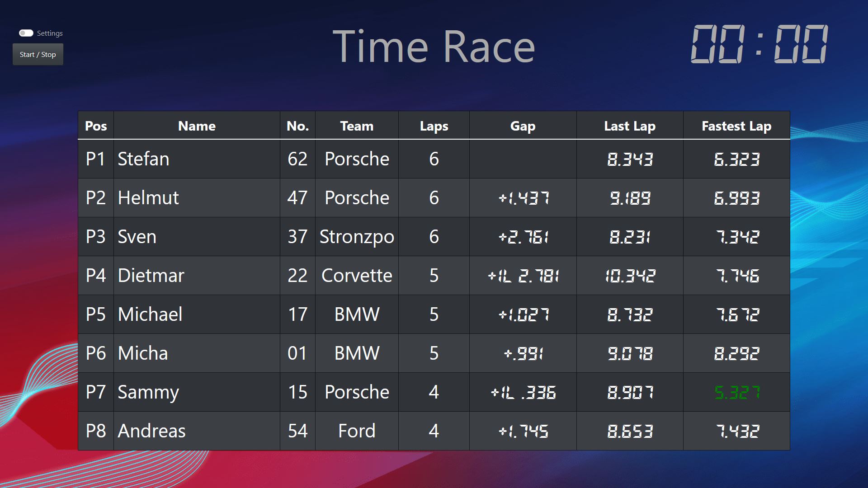Image resolution: width=868 pixels, height=488 pixels.
Task: Select driver name Helmut
Action: [x=148, y=198]
